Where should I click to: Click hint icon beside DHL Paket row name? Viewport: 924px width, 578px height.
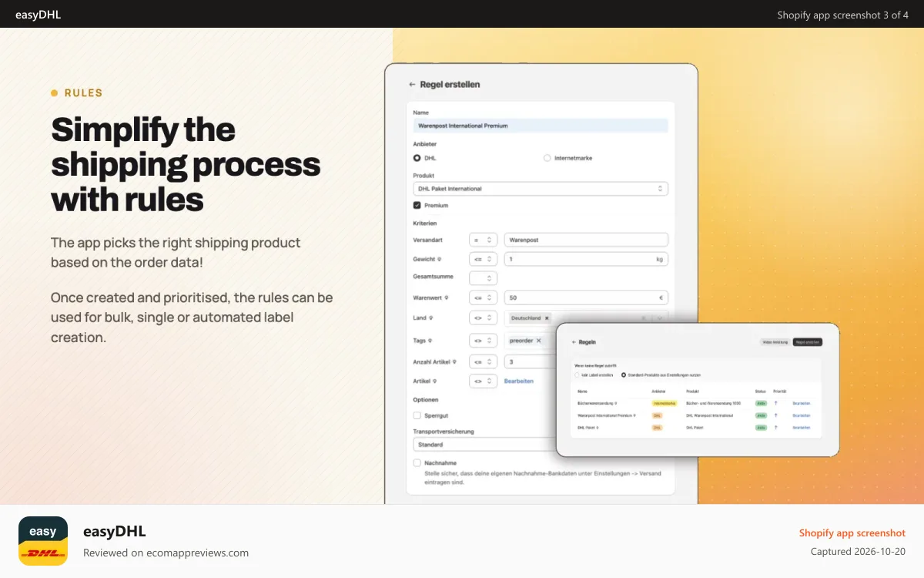click(x=598, y=428)
